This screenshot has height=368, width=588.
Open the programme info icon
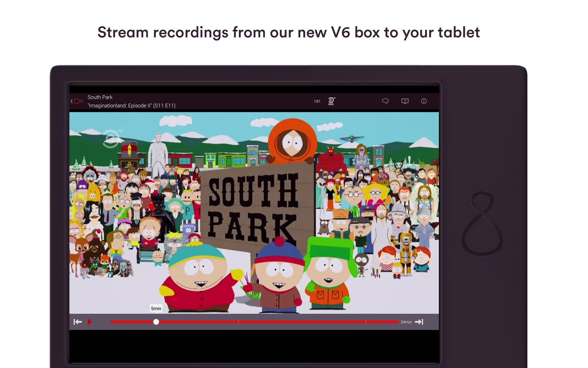click(424, 101)
